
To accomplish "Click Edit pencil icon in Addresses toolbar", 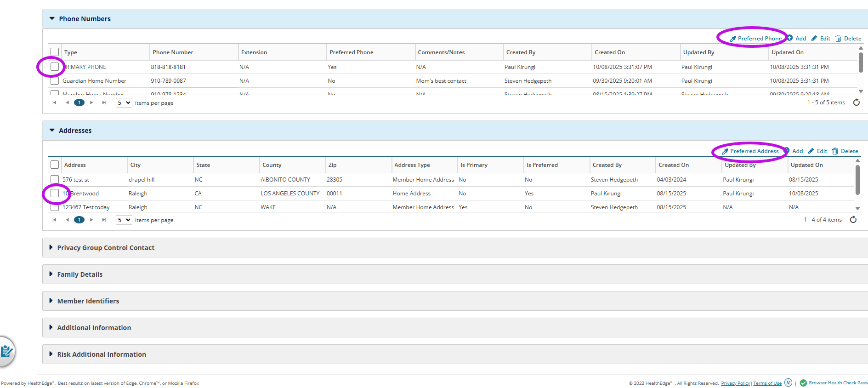I will (x=811, y=151).
